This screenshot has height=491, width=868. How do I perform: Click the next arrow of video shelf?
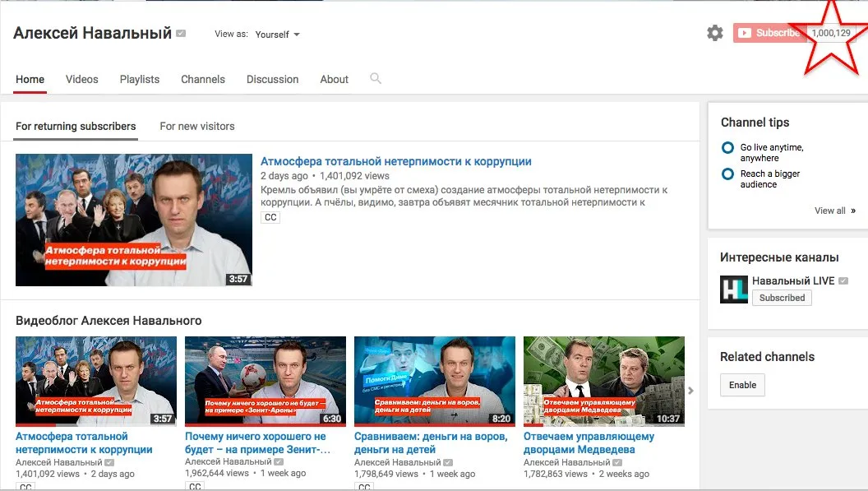[x=690, y=391]
